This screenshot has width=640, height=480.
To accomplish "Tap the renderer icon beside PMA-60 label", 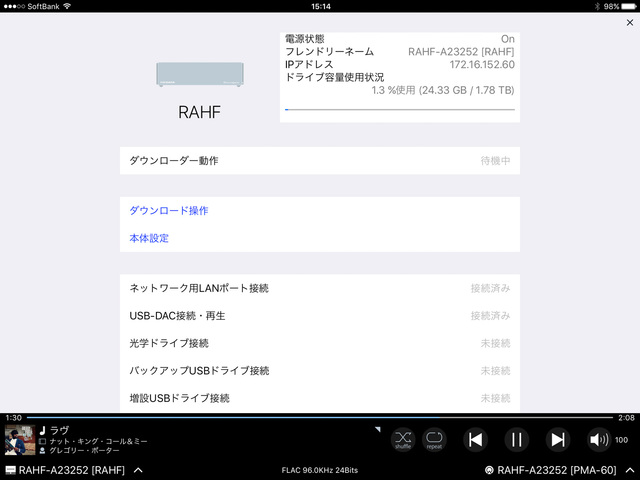I will (x=489, y=470).
